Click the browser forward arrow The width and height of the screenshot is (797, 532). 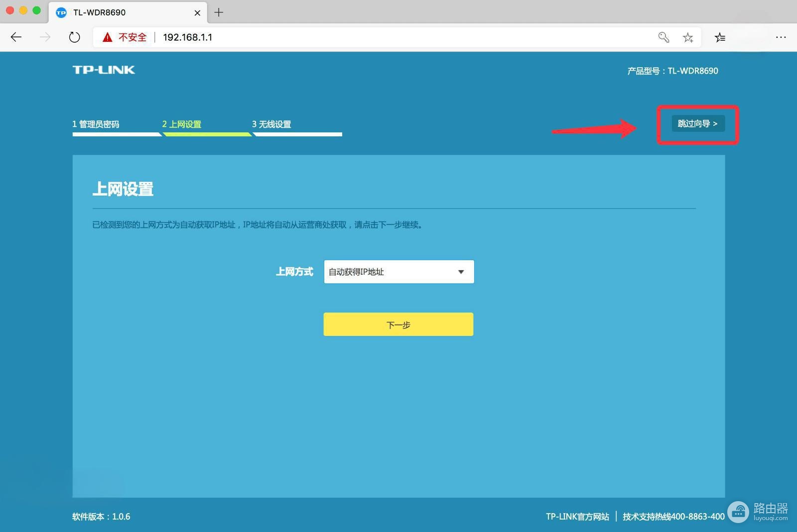(x=45, y=37)
